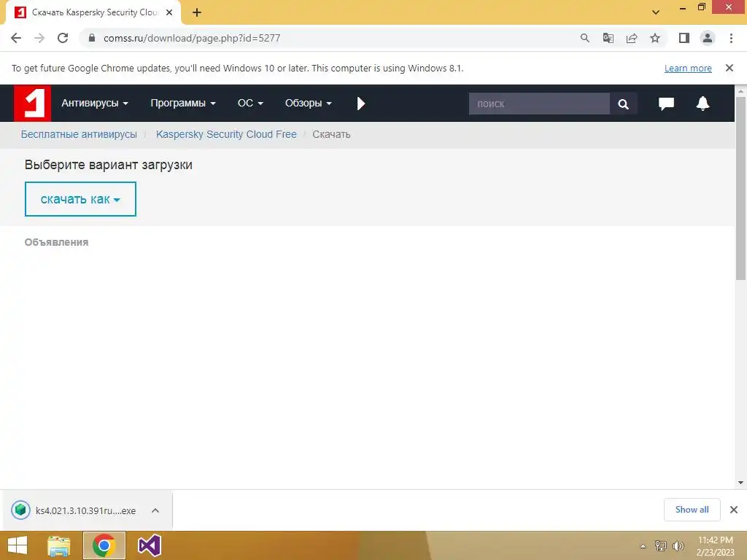Open volume speaker tray icon

tap(678, 546)
